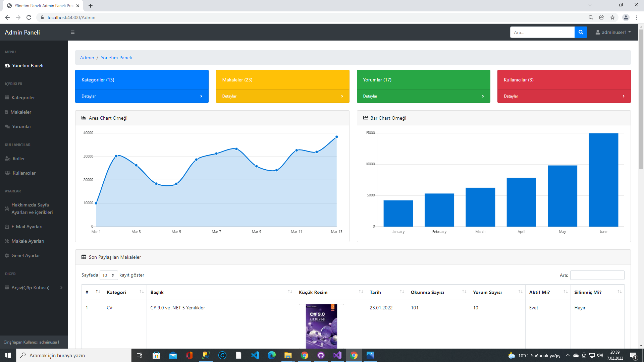644x362 pixels.
Task: Click the Yönetim Paneli breadcrumb link
Action: pyautogui.click(x=116, y=58)
